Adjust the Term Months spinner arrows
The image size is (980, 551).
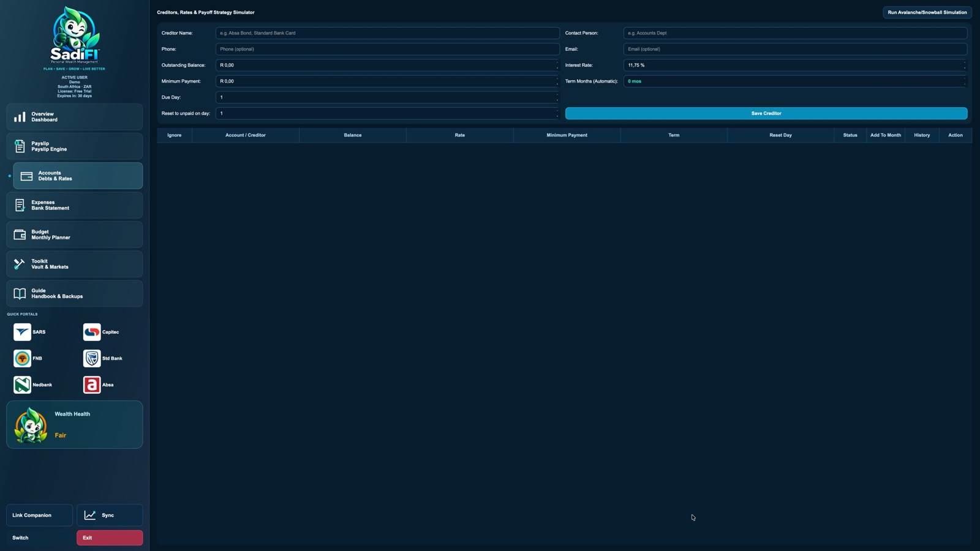pyautogui.click(x=965, y=81)
